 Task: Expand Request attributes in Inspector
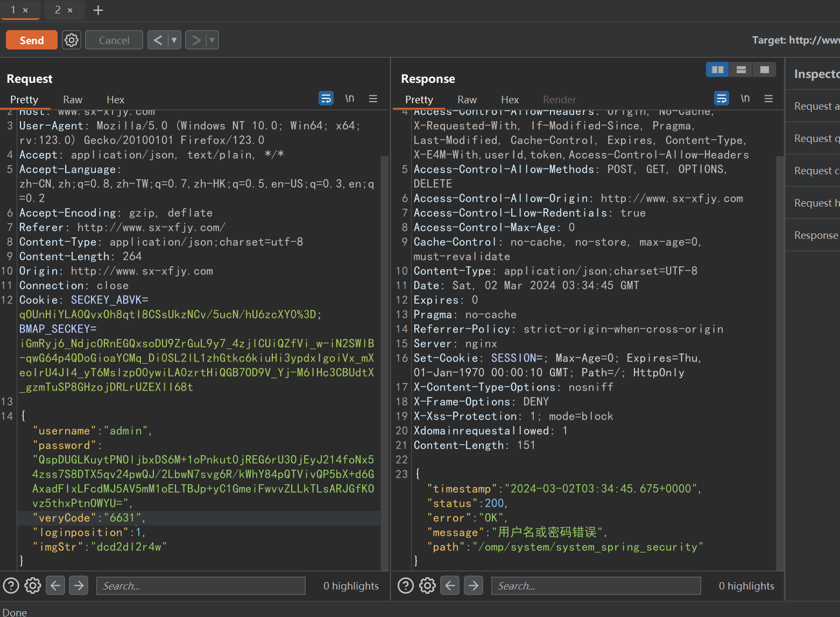pos(813,106)
